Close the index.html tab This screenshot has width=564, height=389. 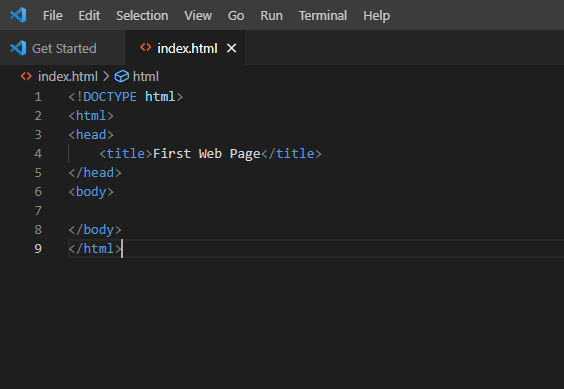[x=231, y=48]
